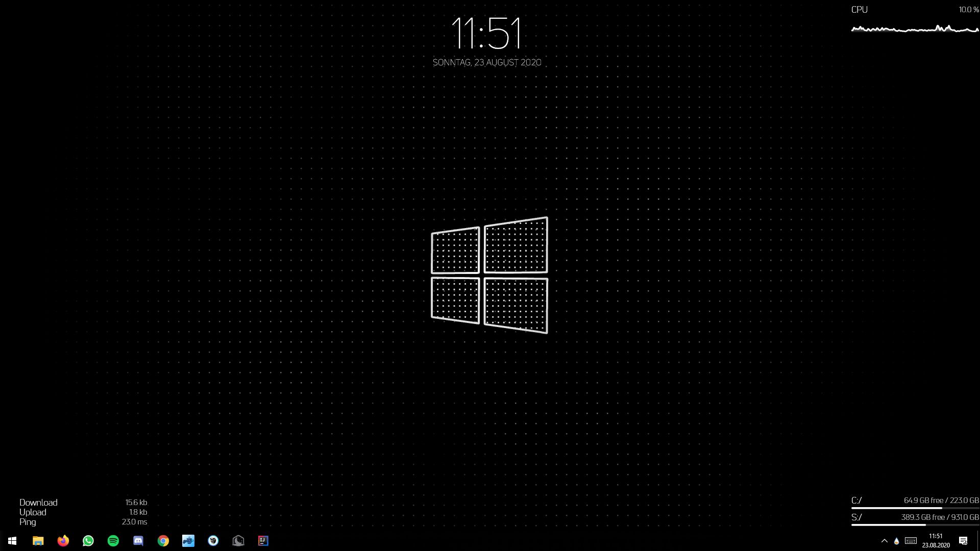This screenshot has width=980, height=551.
Task: Open File Explorer
Action: tap(37, 541)
